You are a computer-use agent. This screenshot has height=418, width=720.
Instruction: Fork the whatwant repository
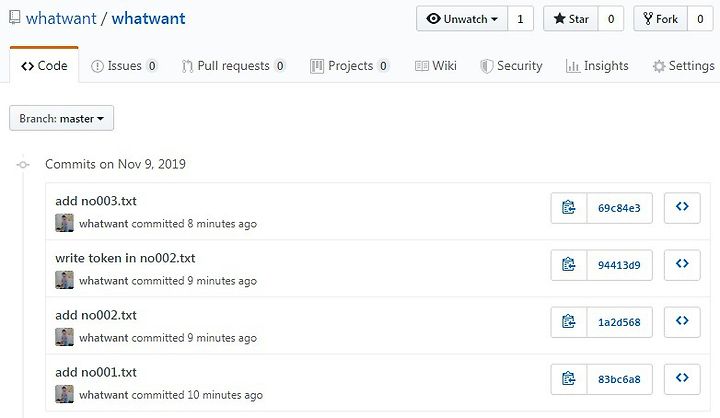click(x=660, y=19)
